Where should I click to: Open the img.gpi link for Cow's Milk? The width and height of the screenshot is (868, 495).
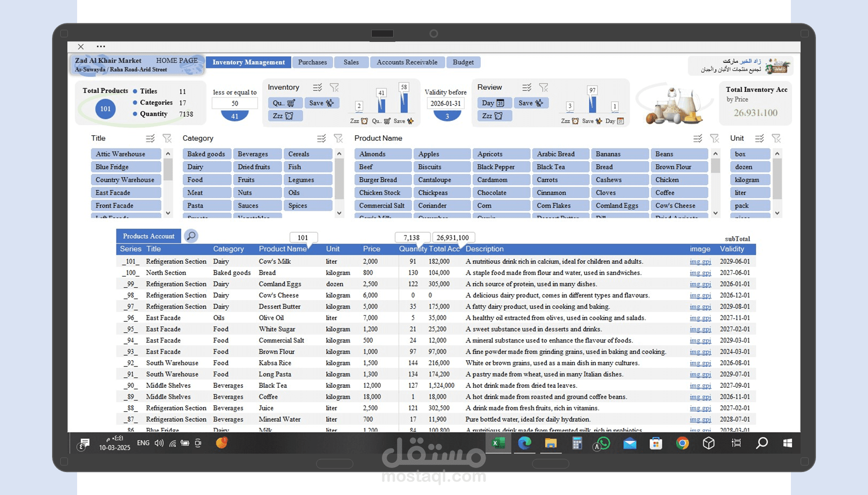click(x=700, y=261)
